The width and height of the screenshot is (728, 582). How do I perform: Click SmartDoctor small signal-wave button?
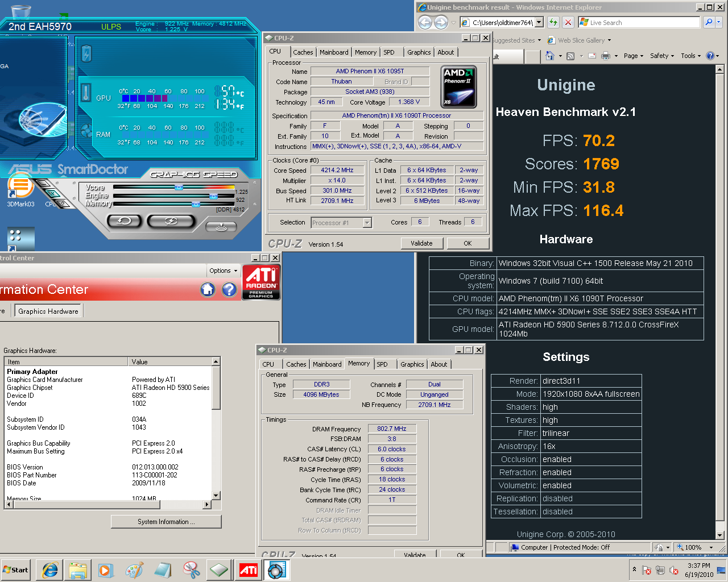tap(221, 226)
